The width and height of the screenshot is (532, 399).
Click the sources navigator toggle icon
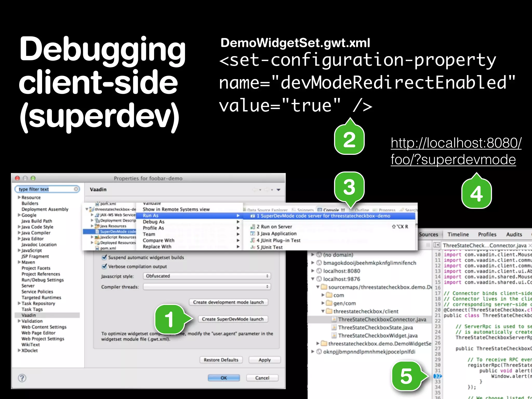click(437, 245)
